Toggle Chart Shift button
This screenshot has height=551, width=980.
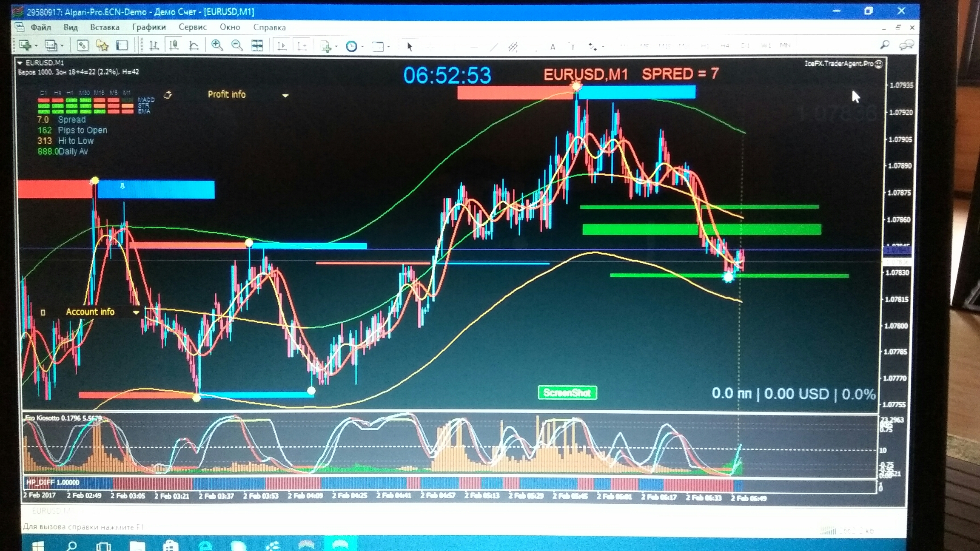[x=302, y=45]
